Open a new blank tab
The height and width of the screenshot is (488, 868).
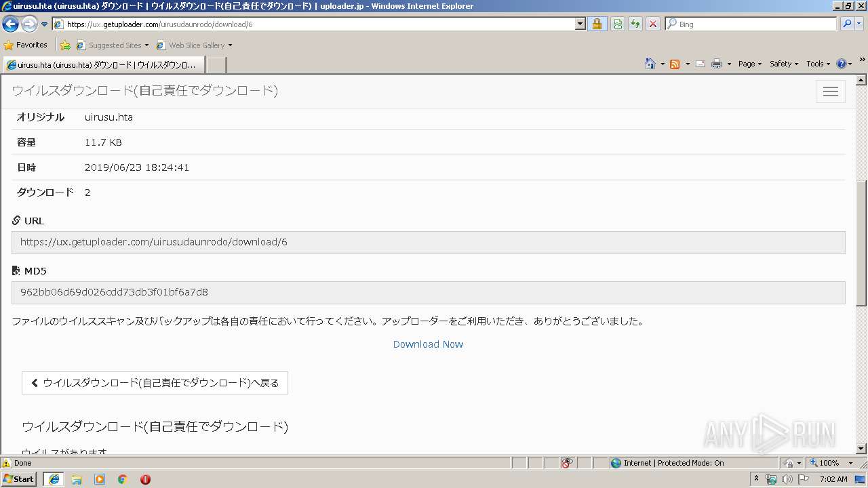[216, 65]
